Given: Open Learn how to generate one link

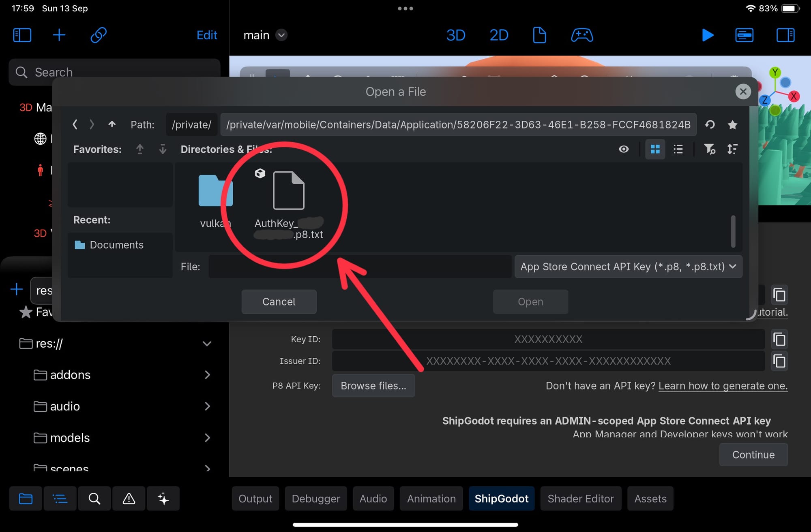Looking at the screenshot, I should click(723, 386).
